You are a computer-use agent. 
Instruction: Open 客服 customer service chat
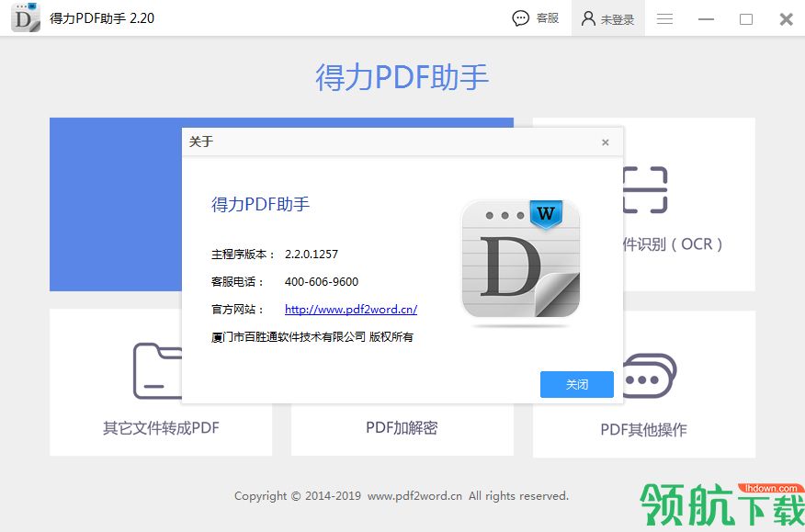point(535,18)
